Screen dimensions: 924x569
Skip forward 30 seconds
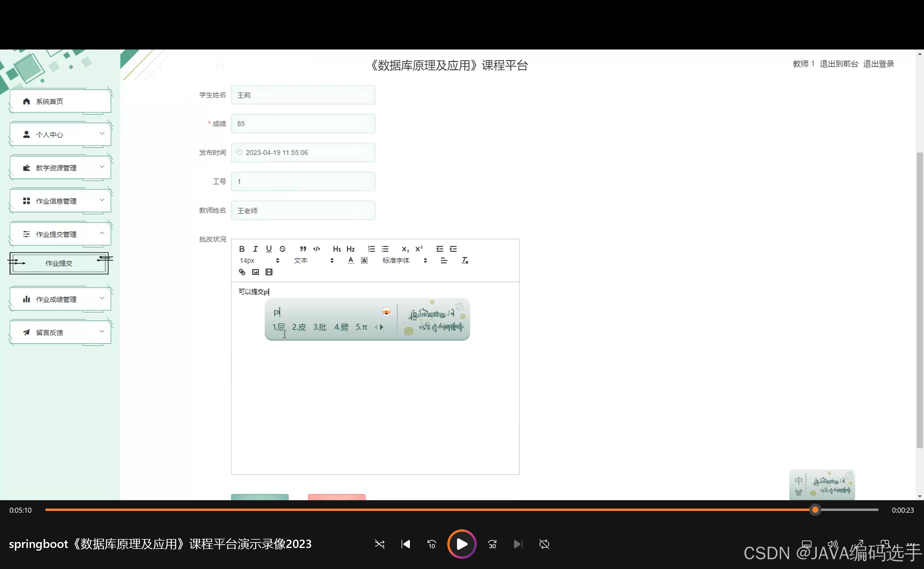point(492,544)
